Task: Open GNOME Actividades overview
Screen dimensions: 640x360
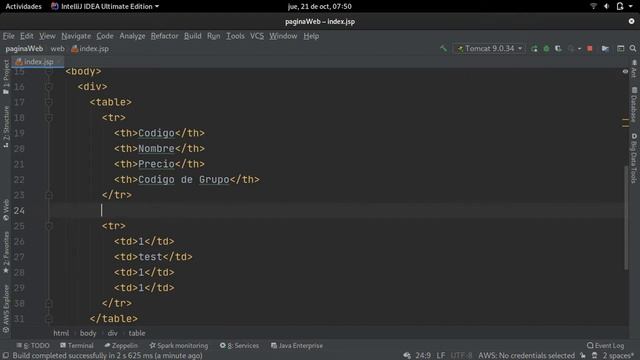Action: pyautogui.click(x=23, y=6)
